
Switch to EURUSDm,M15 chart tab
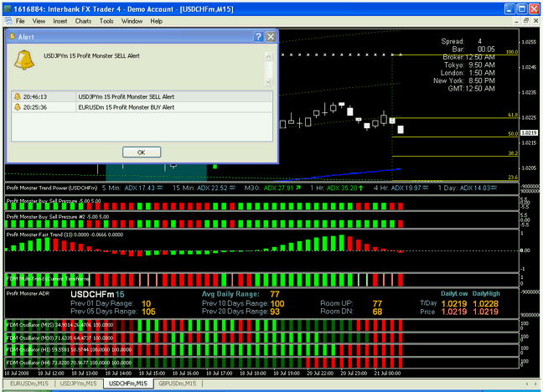(29, 384)
